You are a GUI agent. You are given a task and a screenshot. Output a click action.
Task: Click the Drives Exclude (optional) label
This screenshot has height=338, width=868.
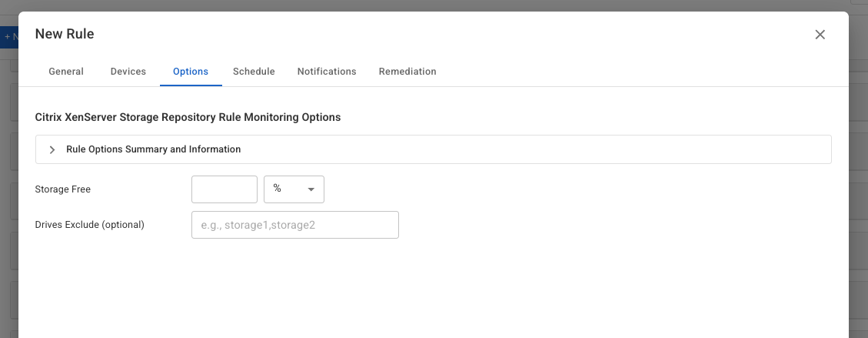click(x=90, y=225)
